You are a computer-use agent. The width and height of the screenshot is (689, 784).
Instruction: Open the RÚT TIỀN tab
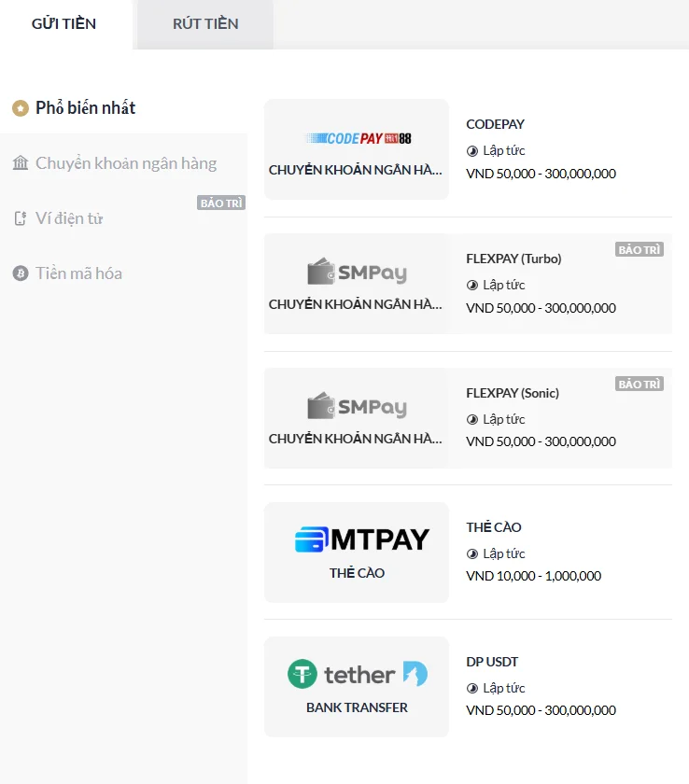click(x=205, y=24)
